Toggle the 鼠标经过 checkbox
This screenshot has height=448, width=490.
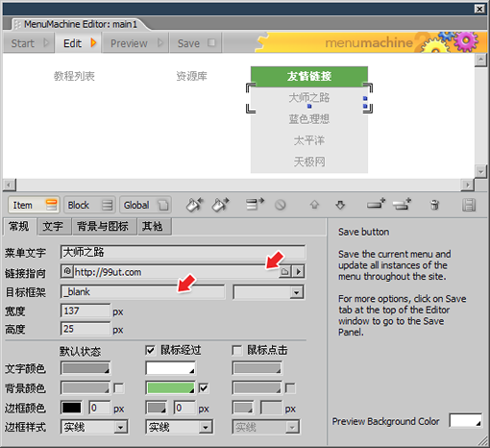[150, 350]
